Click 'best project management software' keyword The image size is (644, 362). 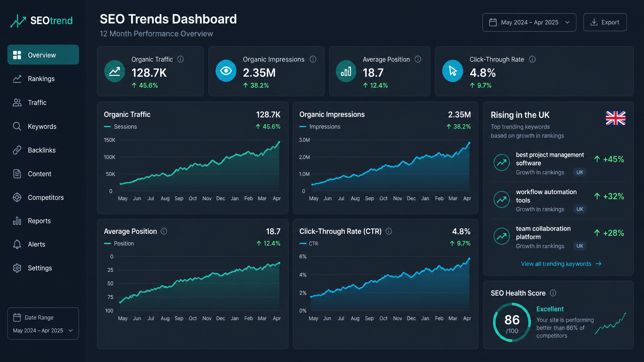(550, 159)
